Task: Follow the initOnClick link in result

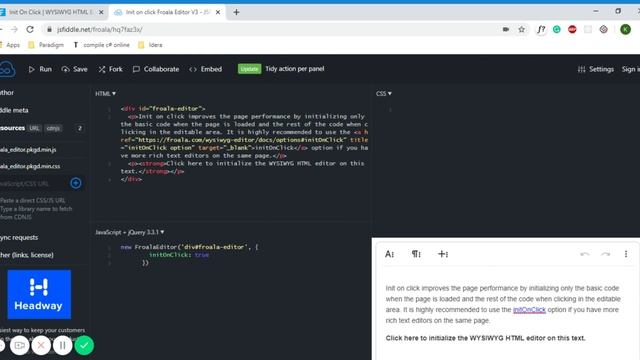Action: (529, 309)
